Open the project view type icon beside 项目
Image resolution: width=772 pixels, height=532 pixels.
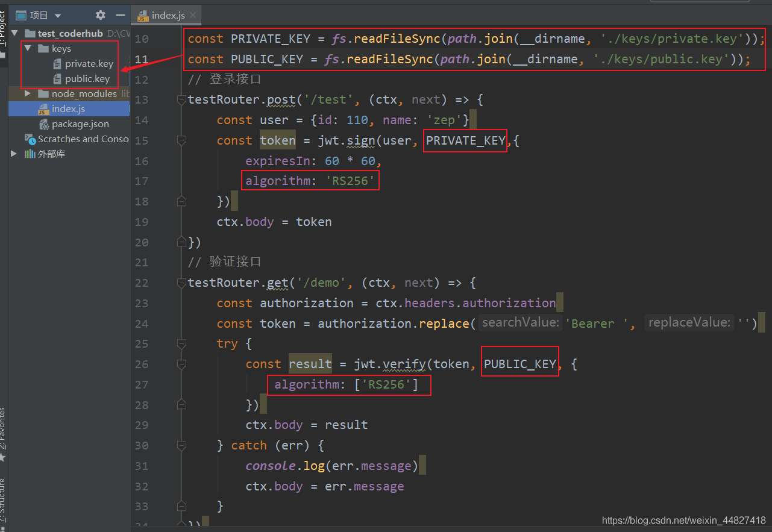tap(21, 15)
